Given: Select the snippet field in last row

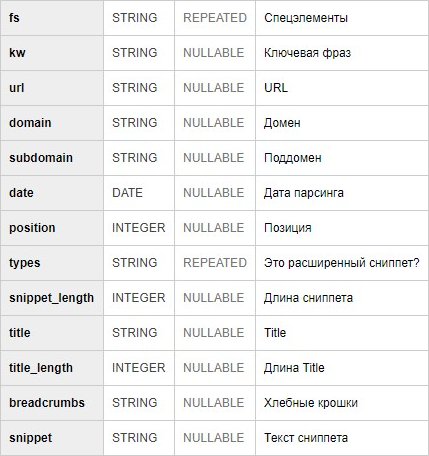Looking at the screenshot, I should coord(30,438).
